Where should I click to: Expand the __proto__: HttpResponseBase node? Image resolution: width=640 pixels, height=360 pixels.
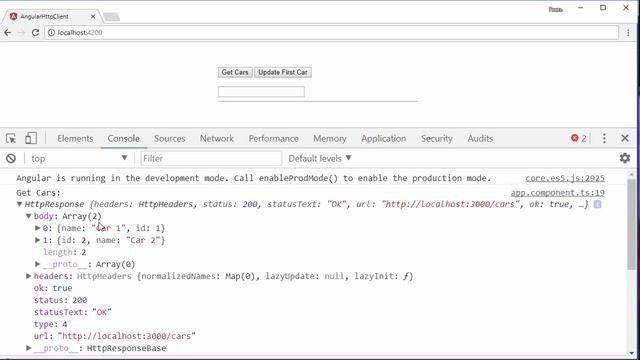click(x=29, y=348)
